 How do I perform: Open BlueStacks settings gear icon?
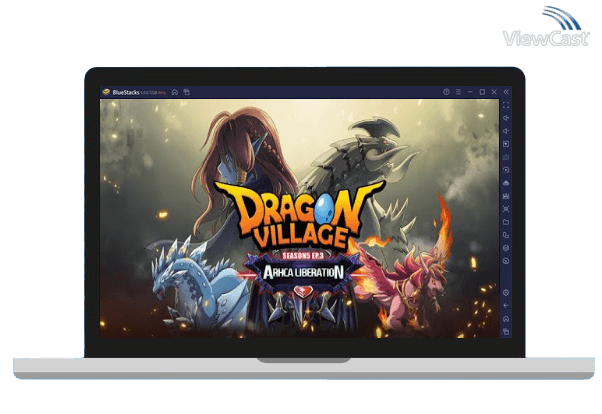pyautogui.click(x=506, y=293)
